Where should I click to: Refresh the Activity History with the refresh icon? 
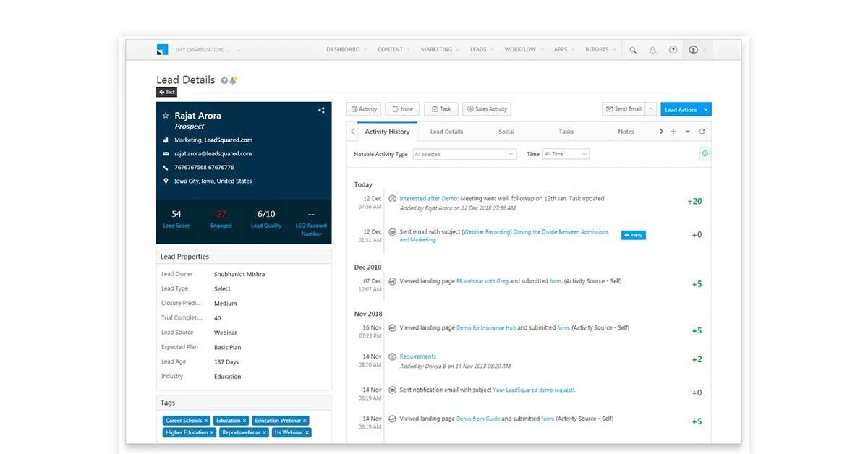click(x=702, y=132)
